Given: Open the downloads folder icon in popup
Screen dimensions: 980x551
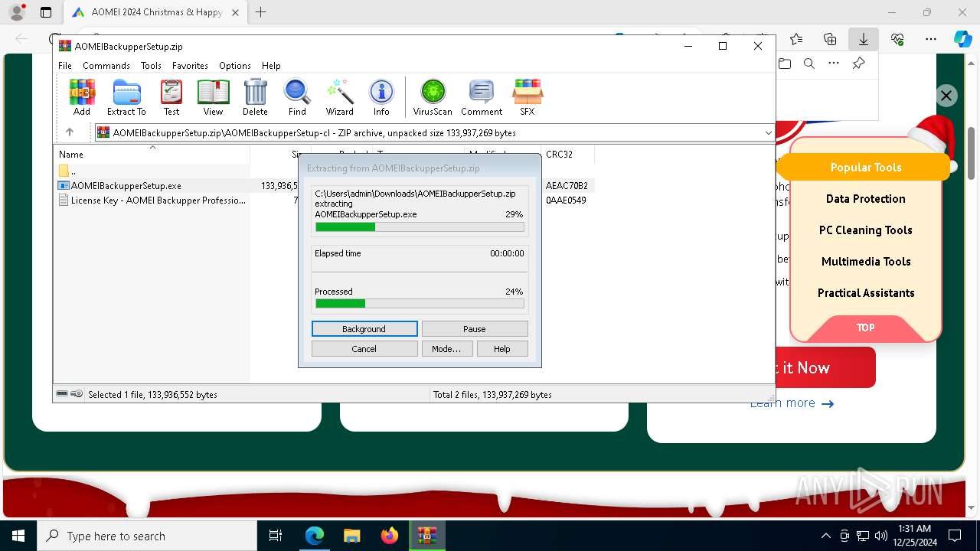Looking at the screenshot, I should point(785,64).
